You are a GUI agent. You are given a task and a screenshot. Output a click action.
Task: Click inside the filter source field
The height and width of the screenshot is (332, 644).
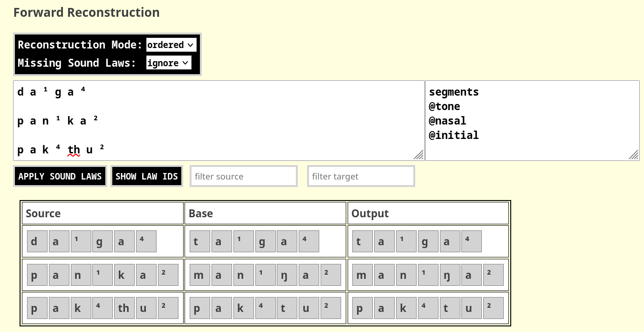(243, 176)
